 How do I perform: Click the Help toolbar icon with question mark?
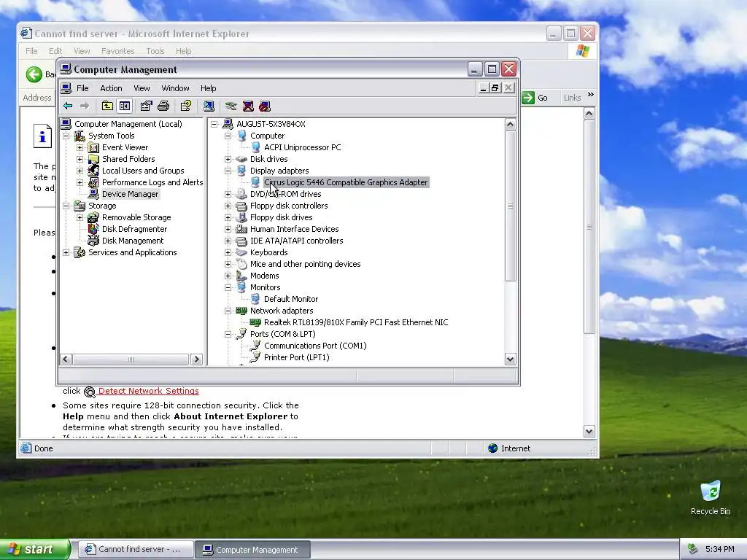click(x=186, y=106)
